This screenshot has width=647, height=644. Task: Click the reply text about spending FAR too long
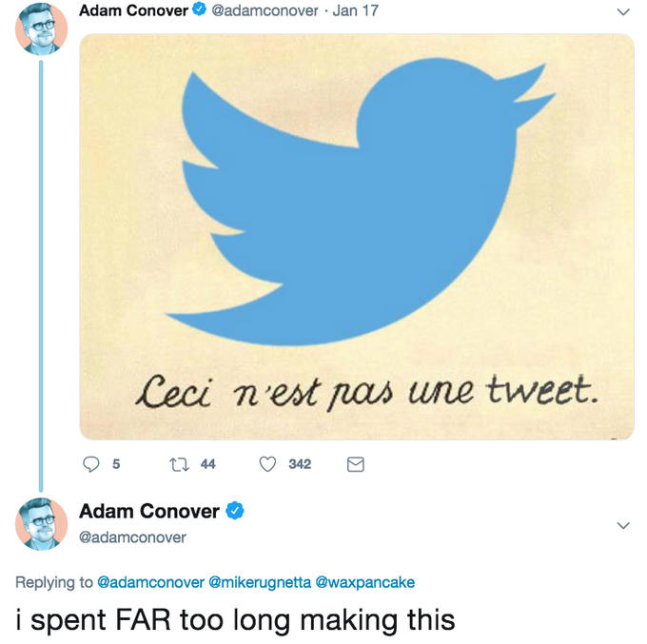[235, 621]
